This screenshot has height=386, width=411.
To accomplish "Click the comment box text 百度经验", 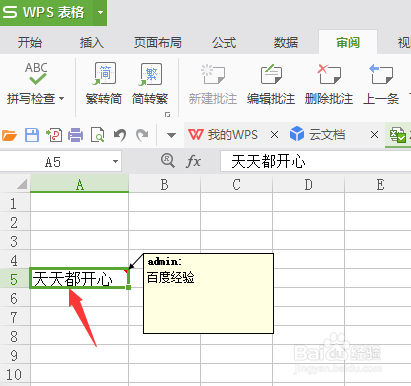I will click(x=171, y=277).
